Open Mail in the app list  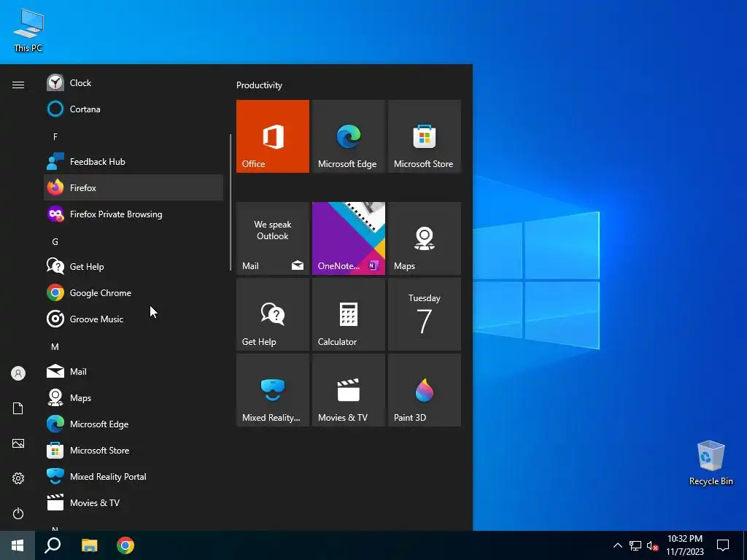(x=133, y=371)
